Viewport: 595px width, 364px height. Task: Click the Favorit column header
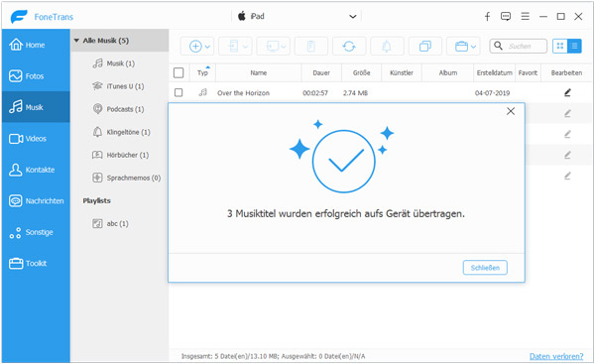[528, 72]
